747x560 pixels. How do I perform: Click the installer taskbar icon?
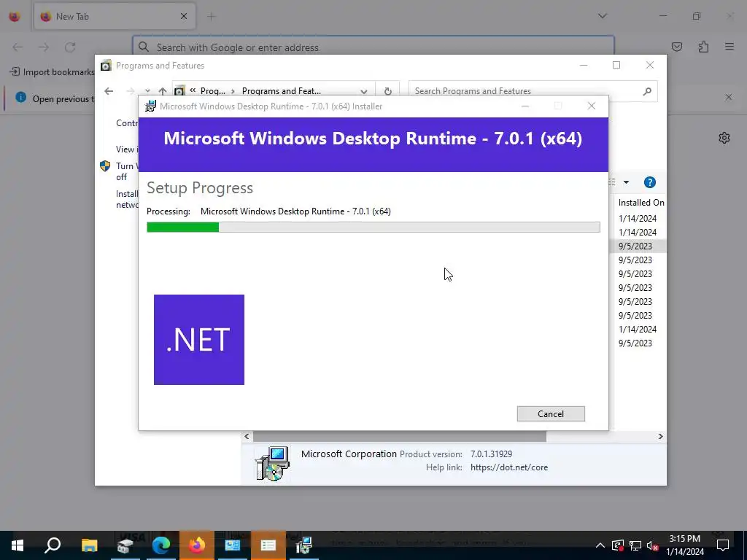click(304, 545)
